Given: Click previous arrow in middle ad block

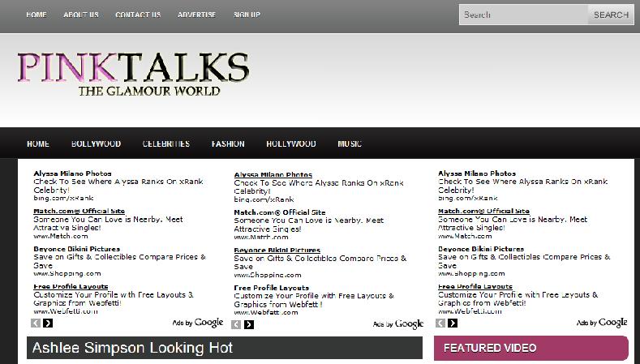Looking at the screenshot, I should click(x=236, y=324).
